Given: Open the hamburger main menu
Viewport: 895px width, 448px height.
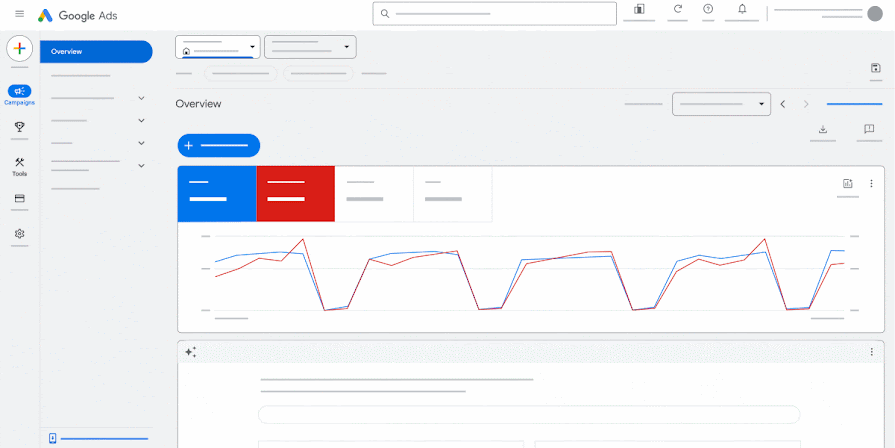Looking at the screenshot, I should tap(20, 14).
